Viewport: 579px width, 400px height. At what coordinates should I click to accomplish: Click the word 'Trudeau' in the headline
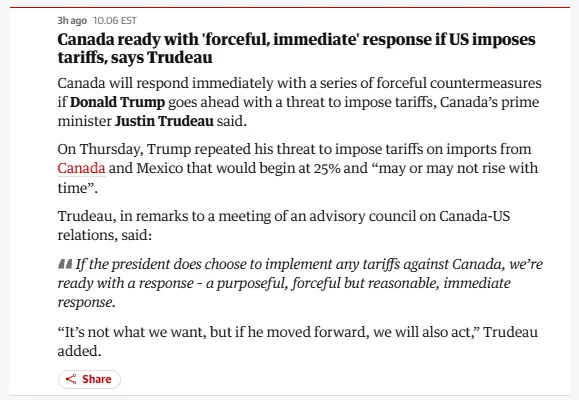(x=180, y=57)
